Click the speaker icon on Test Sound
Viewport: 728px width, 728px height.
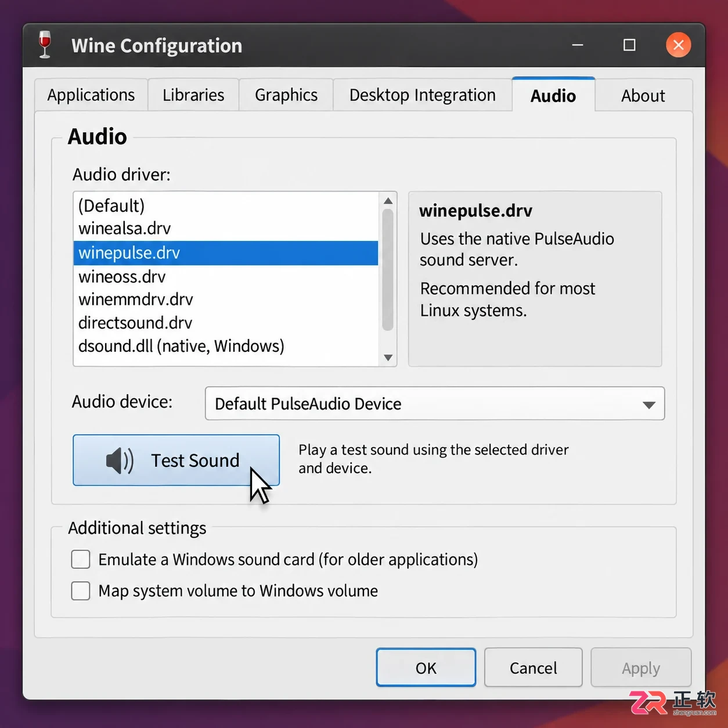(120, 461)
